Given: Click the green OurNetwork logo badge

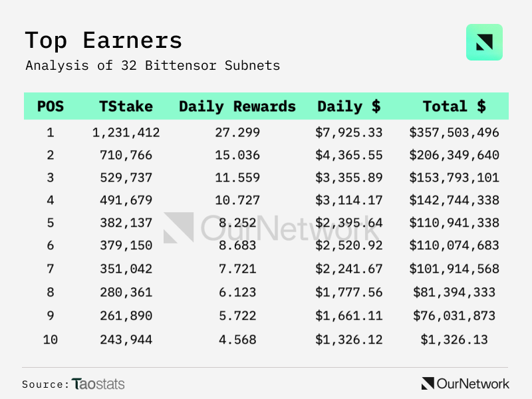Looking at the screenshot, I should 484,43.
